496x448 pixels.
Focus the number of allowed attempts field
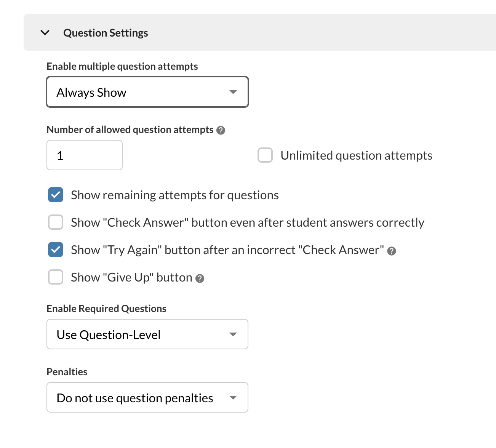85,155
